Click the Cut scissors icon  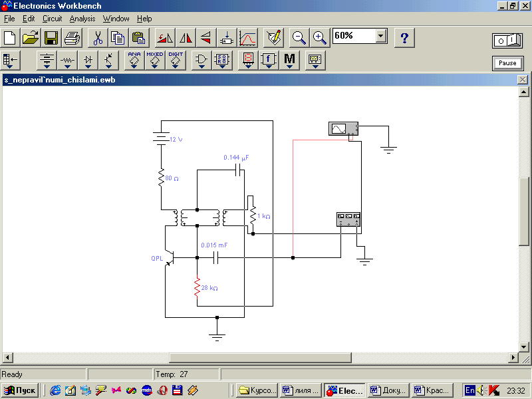[98, 37]
